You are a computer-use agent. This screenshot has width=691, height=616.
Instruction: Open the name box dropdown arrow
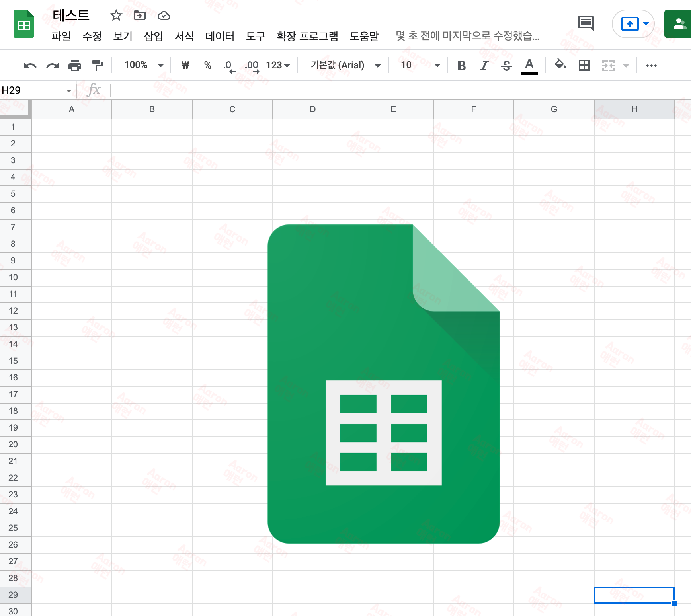click(x=69, y=91)
